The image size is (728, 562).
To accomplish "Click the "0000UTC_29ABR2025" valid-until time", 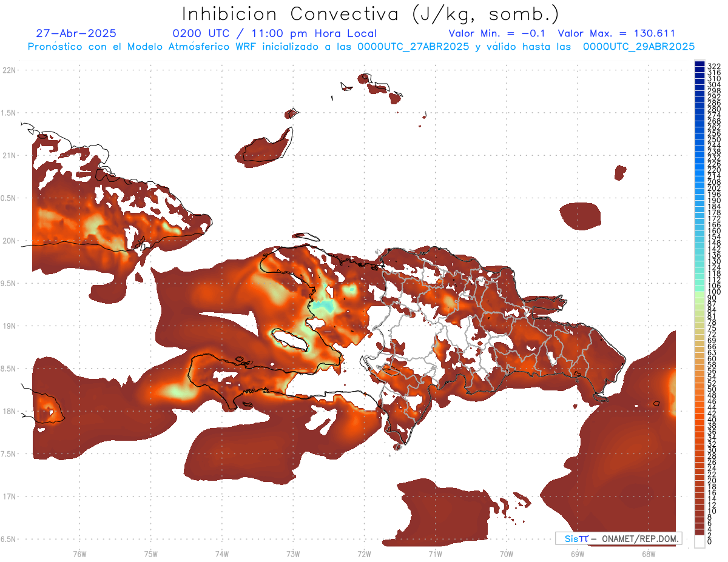I will (x=639, y=46).
